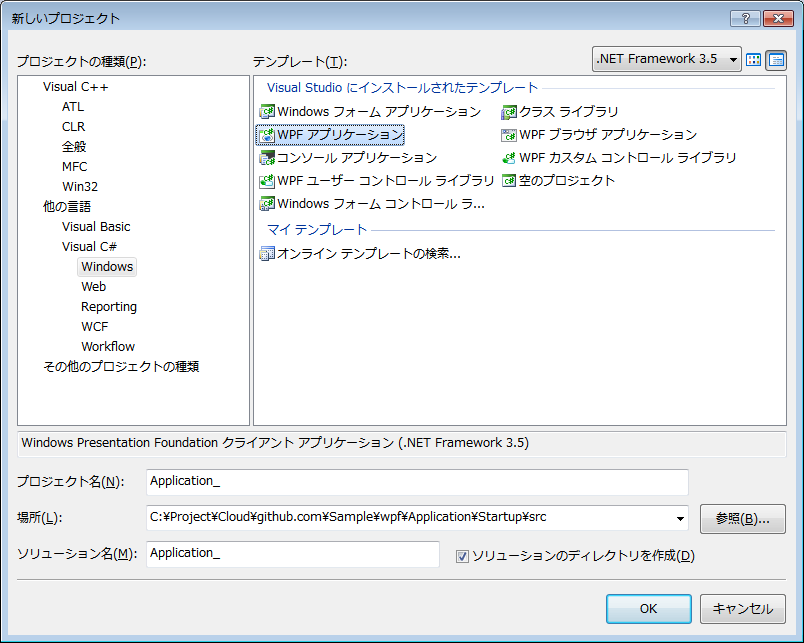Click the コンソール アプリケーション label text
Screen dimensions: 804x643
(x=357, y=158)
